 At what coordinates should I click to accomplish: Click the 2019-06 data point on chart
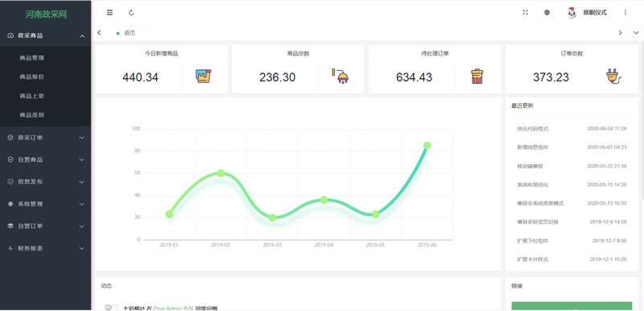click(427, 146)
